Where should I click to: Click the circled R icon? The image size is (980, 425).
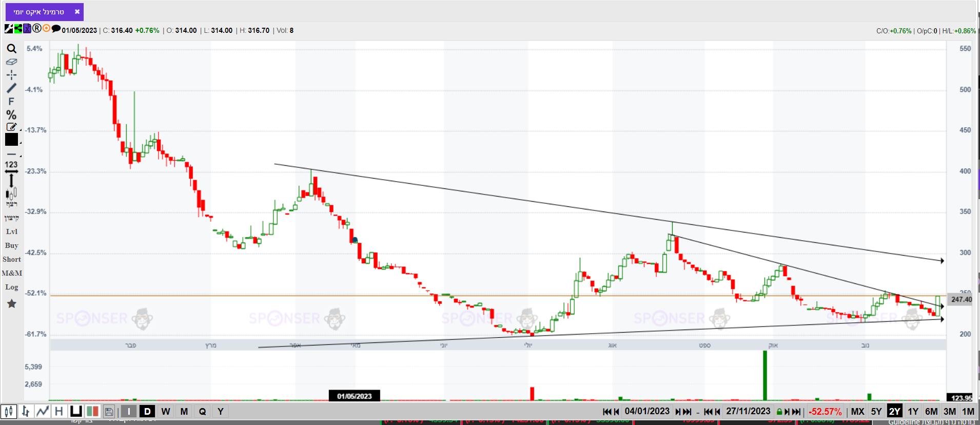click(37, 28)
